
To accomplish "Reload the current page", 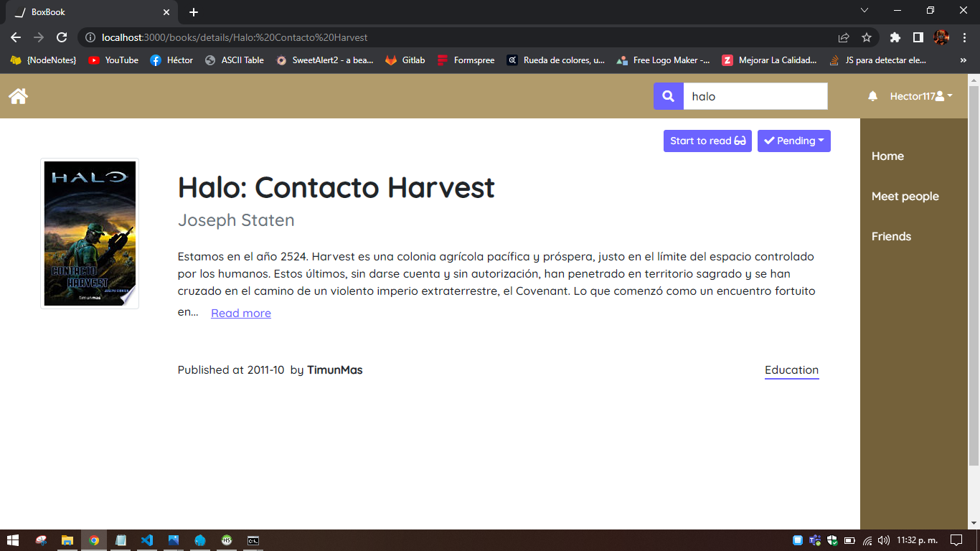I will (62, 37).
